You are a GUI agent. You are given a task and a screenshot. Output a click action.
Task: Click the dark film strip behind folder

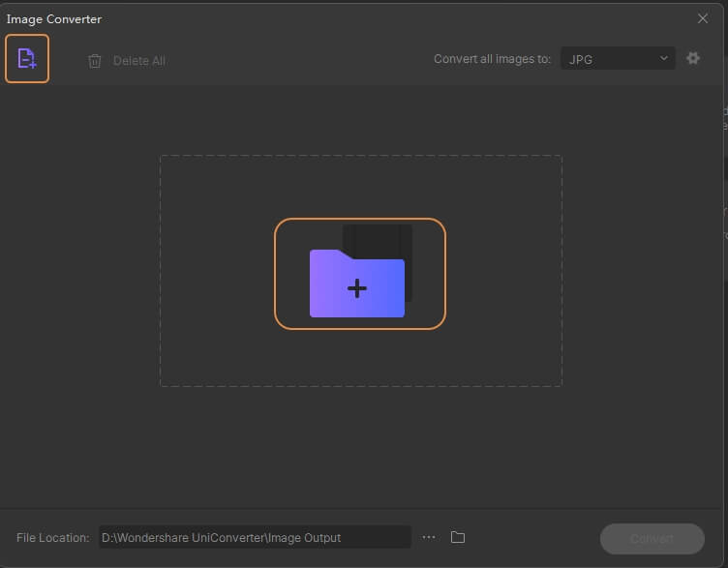(392, 239)
